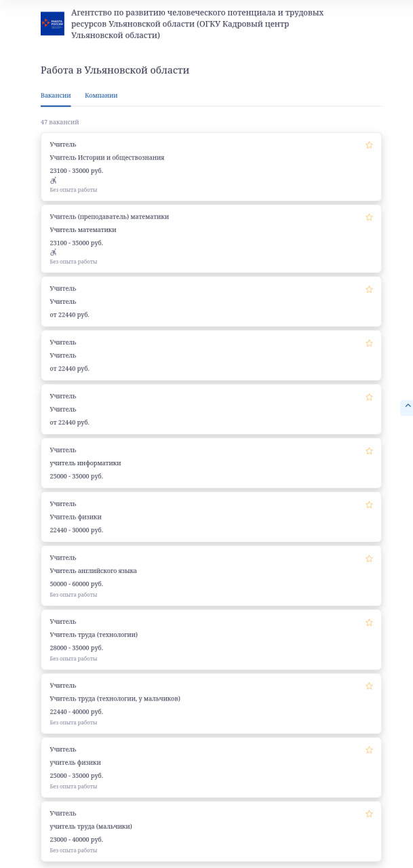Click the accessibility icon on history teacher vacancy
413x868 pixels.
(54, 180)
